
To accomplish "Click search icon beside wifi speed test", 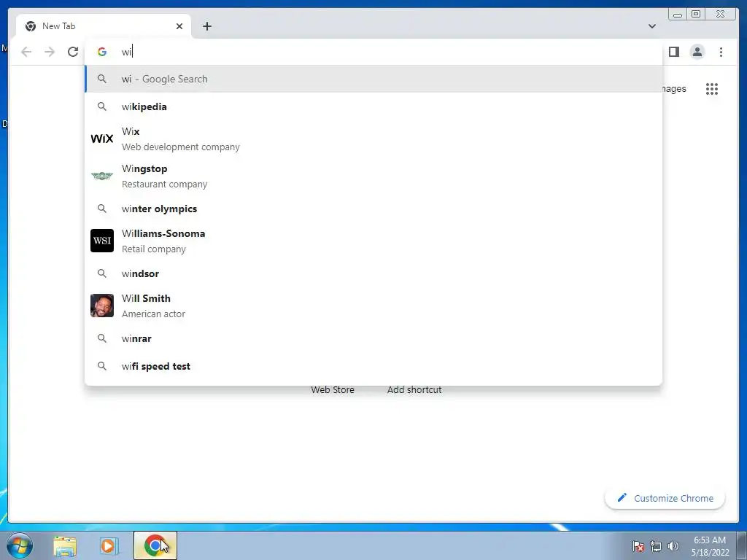I will point(102,366).
